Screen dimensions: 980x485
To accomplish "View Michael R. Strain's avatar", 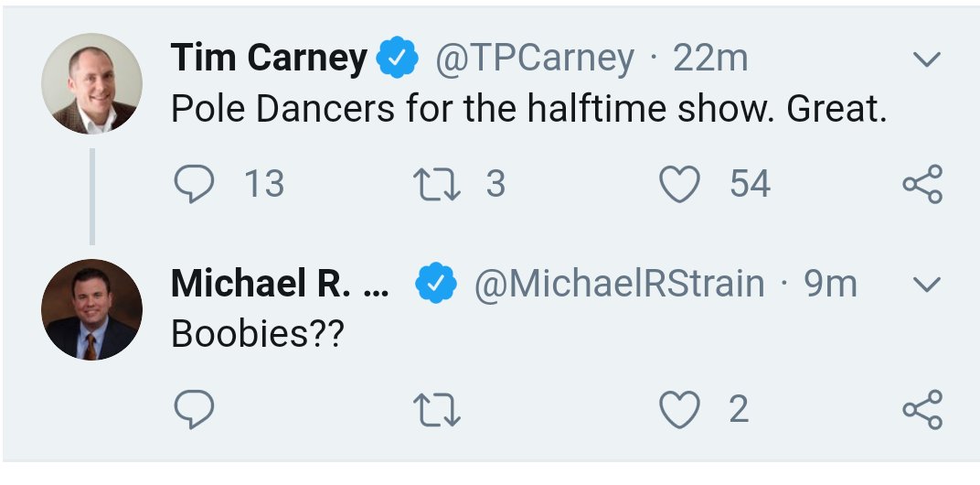I will (x=91, y=309).
